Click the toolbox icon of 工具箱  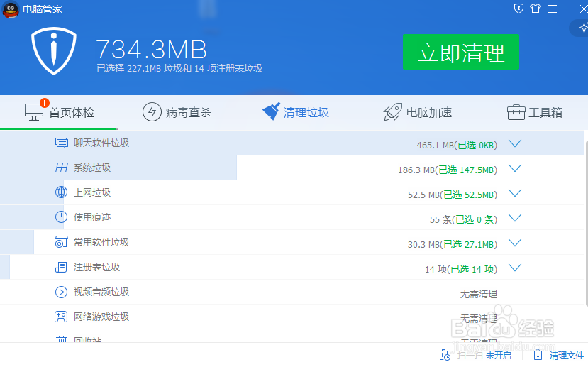click(516, 112)
